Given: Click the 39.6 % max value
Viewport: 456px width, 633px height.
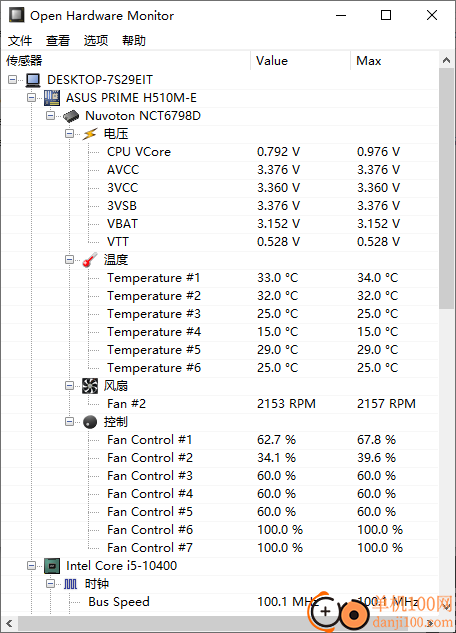Looking at the screenshot, I should coord(376,458).
